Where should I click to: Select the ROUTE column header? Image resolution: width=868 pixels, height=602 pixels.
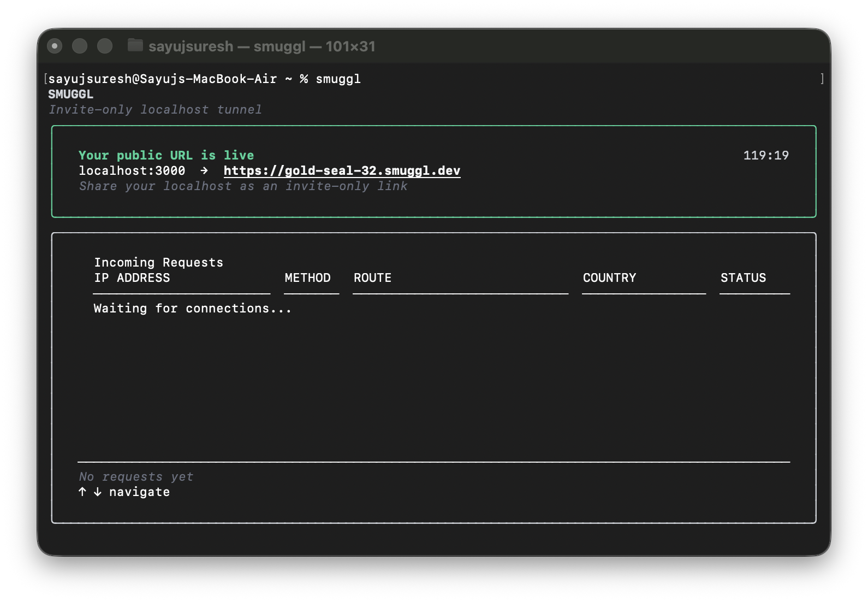pos(372,278)
